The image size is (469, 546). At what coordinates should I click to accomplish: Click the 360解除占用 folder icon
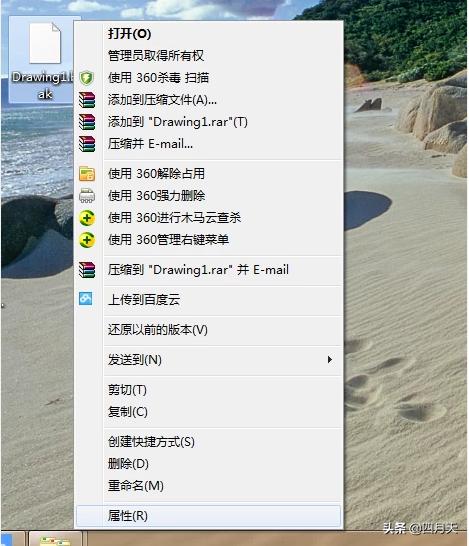[87, 174]
